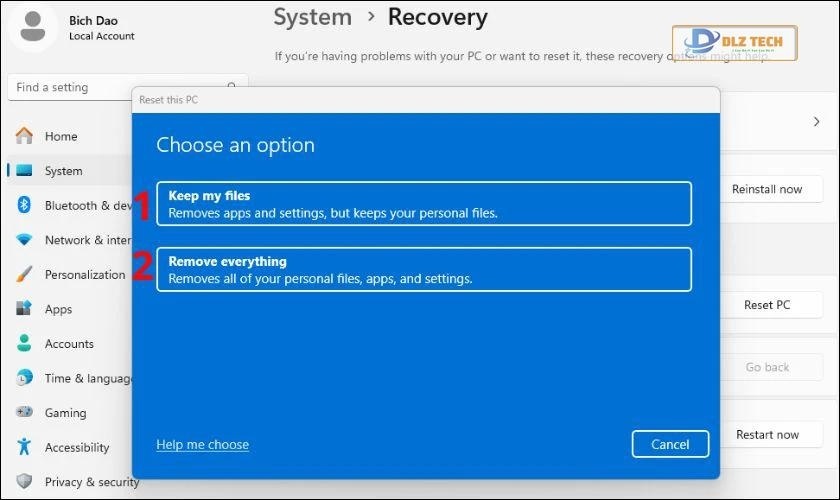Click the Reinstall now button
The image size is (840, 500).
coord(767,189)
